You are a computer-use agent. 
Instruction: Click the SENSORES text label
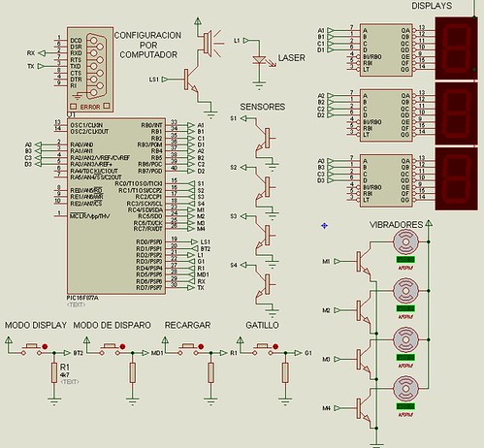coord(263,107)
